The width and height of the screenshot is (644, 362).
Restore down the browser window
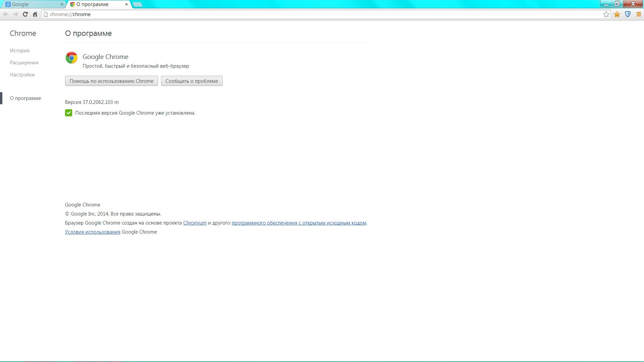(617, 4)
